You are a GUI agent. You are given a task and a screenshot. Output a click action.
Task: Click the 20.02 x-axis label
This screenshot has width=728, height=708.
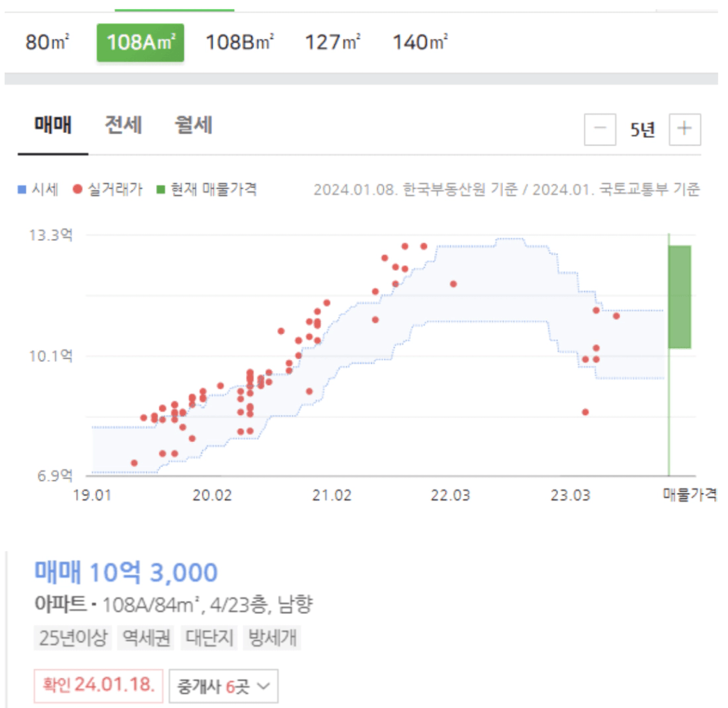212,496
